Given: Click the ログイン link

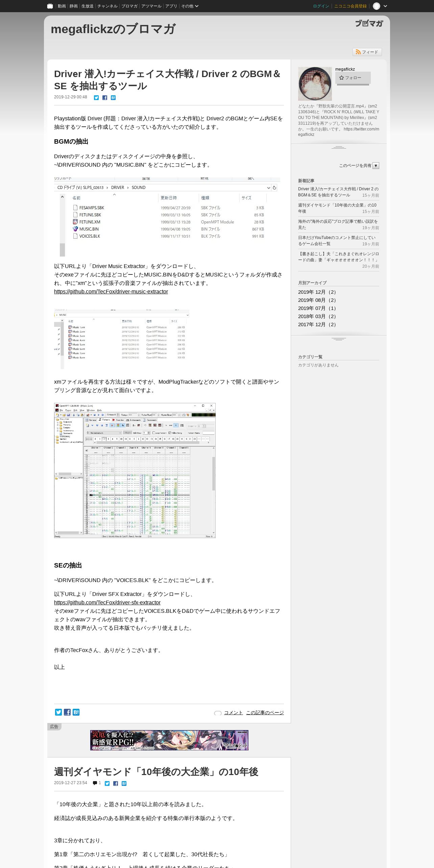Looking at the screenshot, I should pyautogui.click(x=321, y=6).
